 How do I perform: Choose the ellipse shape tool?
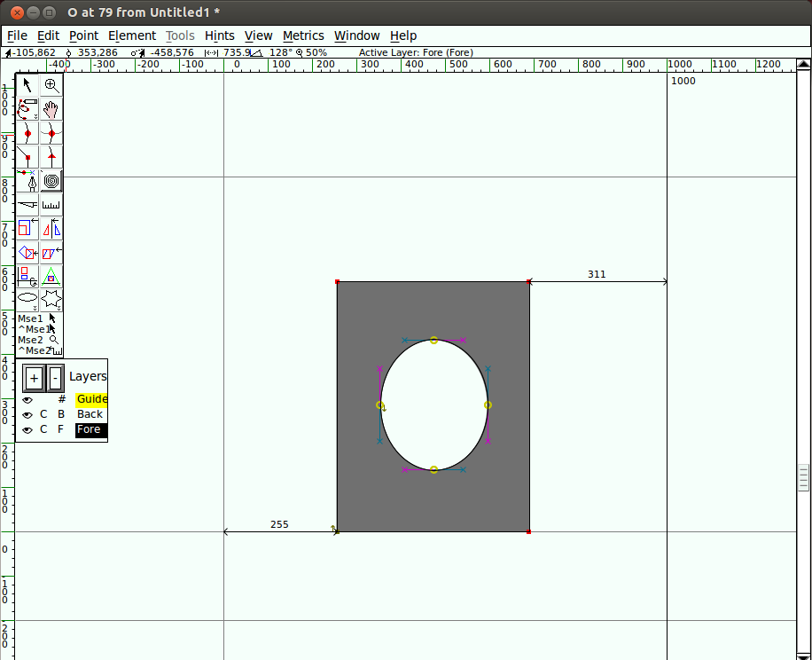pyautogui.click(x=27, y=299)
